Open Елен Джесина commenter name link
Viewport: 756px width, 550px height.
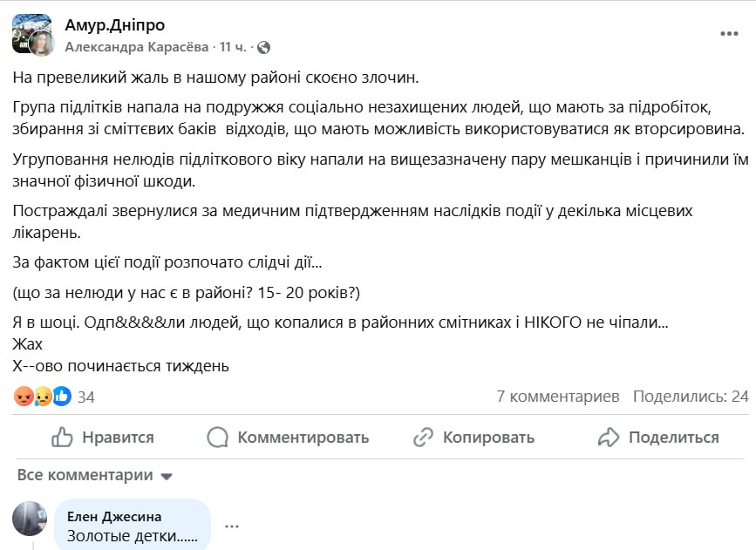[114, 516]
